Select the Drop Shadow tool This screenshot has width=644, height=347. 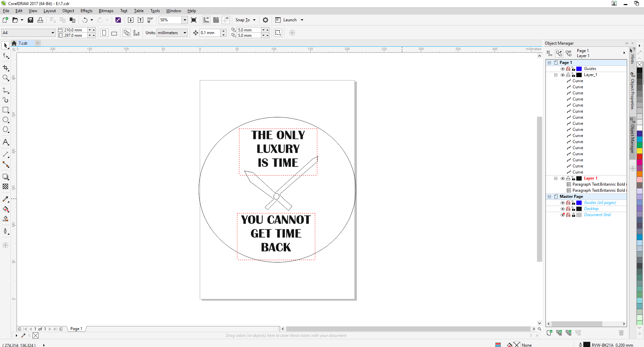[x=5, y=177]
